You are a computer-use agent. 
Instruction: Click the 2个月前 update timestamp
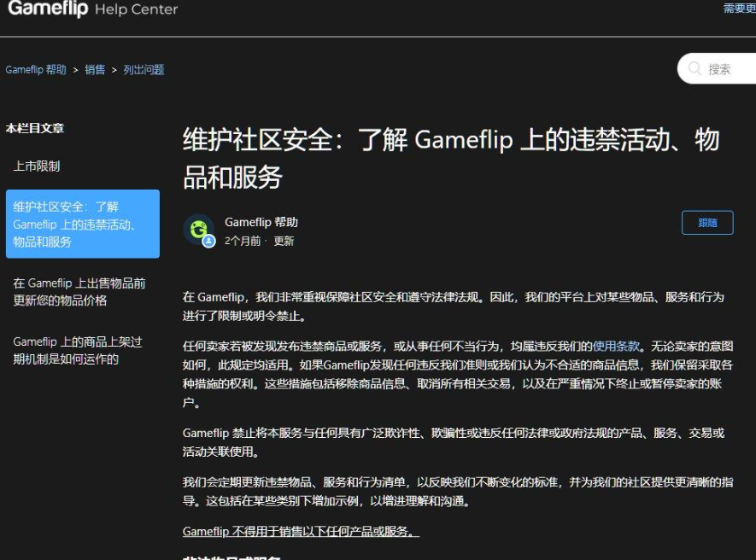[x=243, y=241]
